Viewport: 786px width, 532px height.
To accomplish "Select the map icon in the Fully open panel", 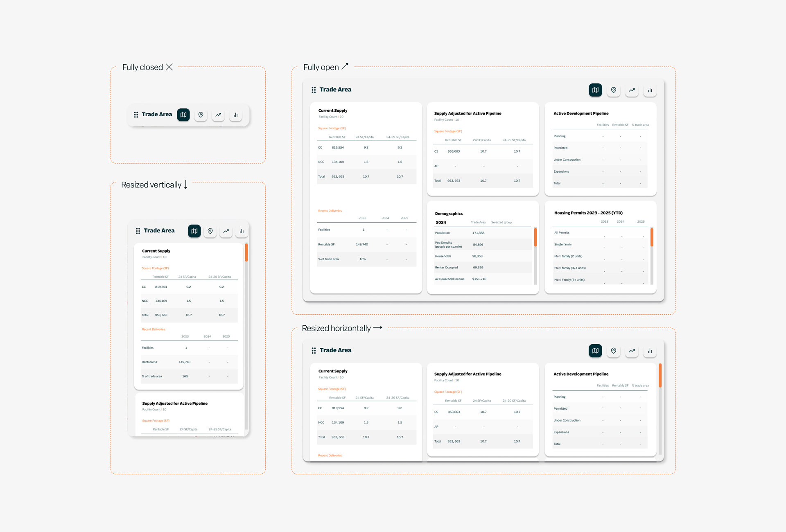I will click(x=595, y=90).
